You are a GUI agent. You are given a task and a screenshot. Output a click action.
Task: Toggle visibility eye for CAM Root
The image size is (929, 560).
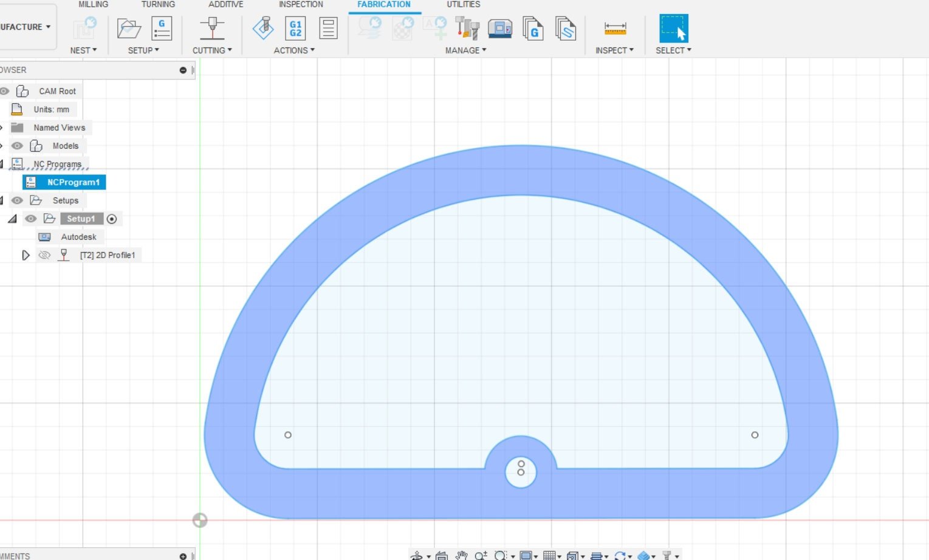4,91
